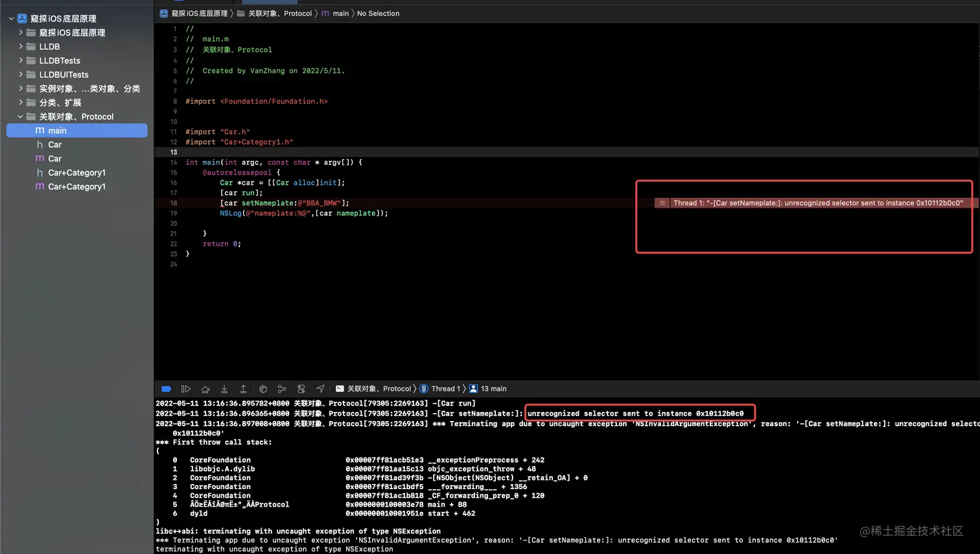Click the Foundation/Foundation.h import text

point(274,101)
